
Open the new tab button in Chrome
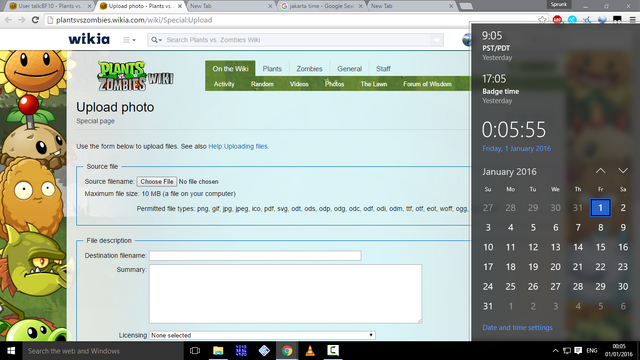pyautogui.click(x=466, y=6)
